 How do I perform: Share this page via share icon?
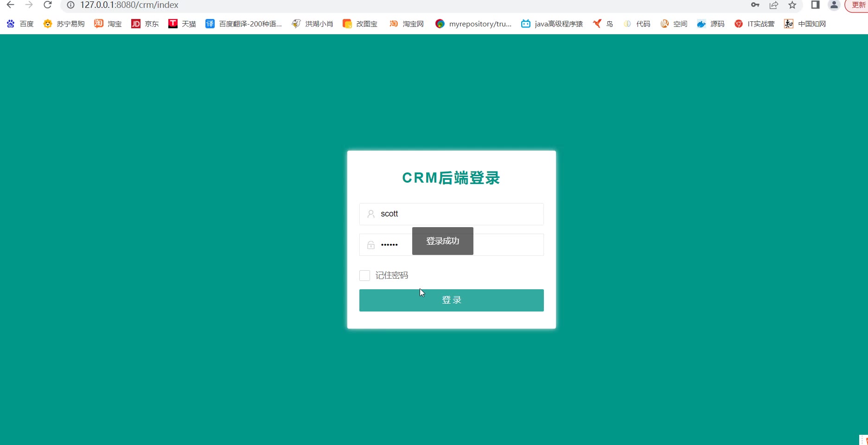774,5
